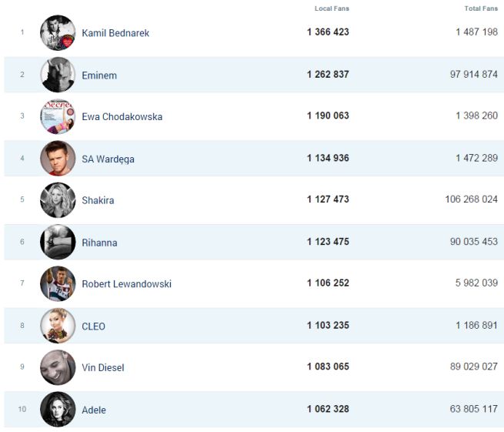Open the Ewa Chodakowska name link

122,117
